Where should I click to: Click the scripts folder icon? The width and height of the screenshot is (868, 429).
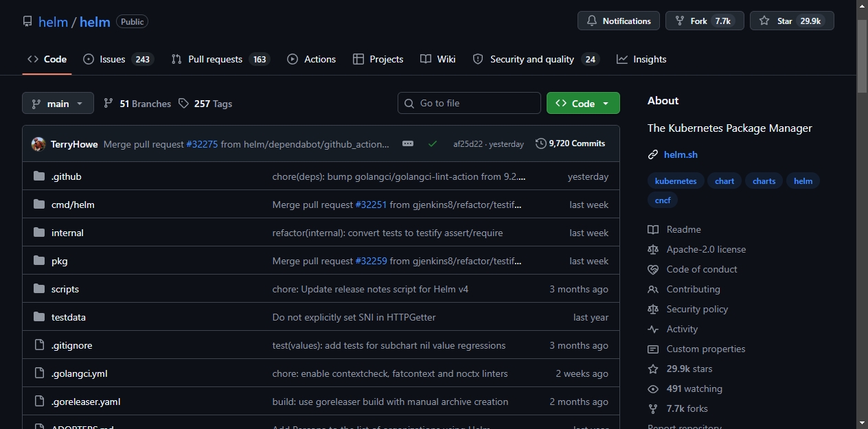39,289
